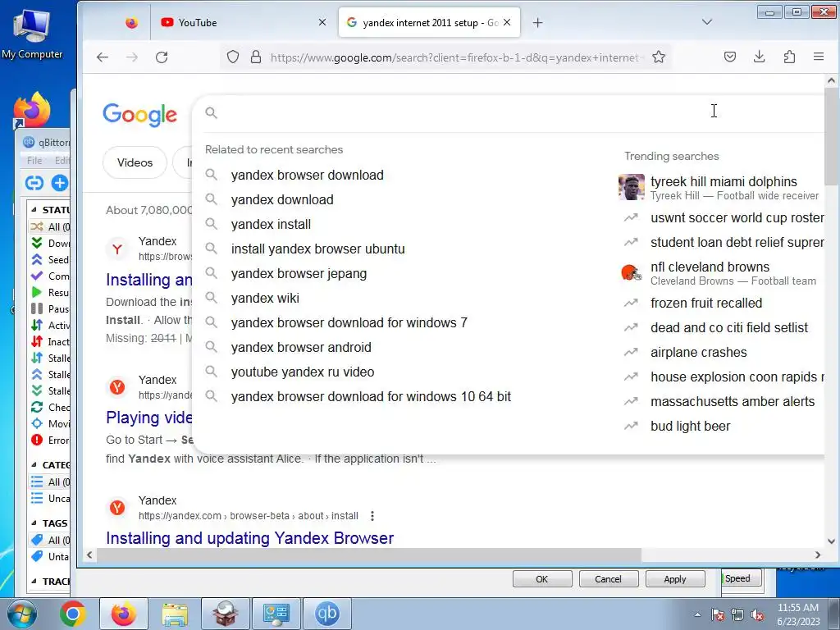Open qBittorrent from the taskbar

[326, 614]
